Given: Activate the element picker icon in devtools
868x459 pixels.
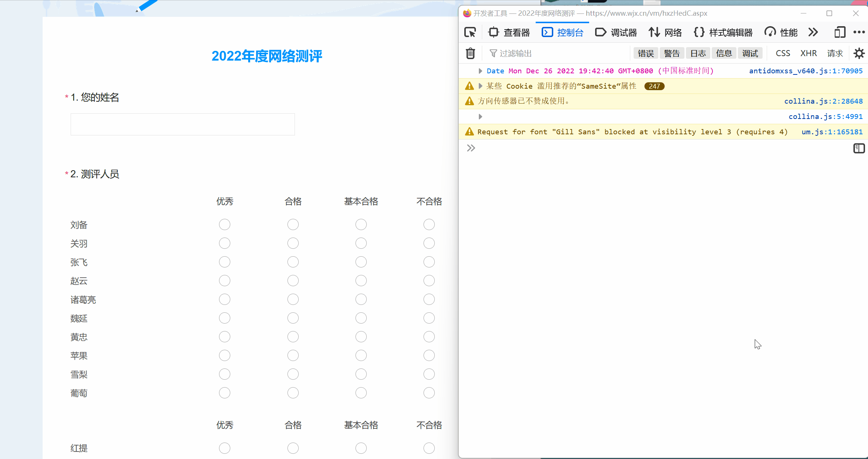Looking at the screenshot, I should pyautogui.click(x=470, y=33).
